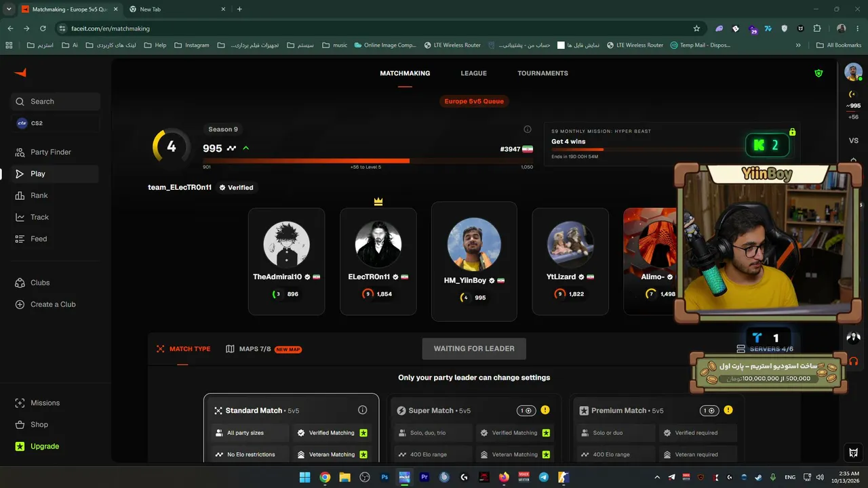Viewport: 868px width, 488px height.
Task: Click the Europe 5v5 Queue badge
Action: coord(474,102)
